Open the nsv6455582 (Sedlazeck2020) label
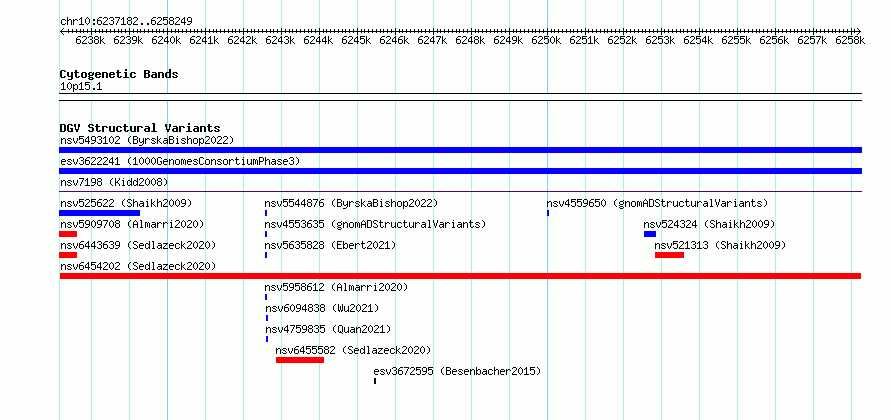The width and height of the screenshot is (890, 420). click(x=354, y=350)
